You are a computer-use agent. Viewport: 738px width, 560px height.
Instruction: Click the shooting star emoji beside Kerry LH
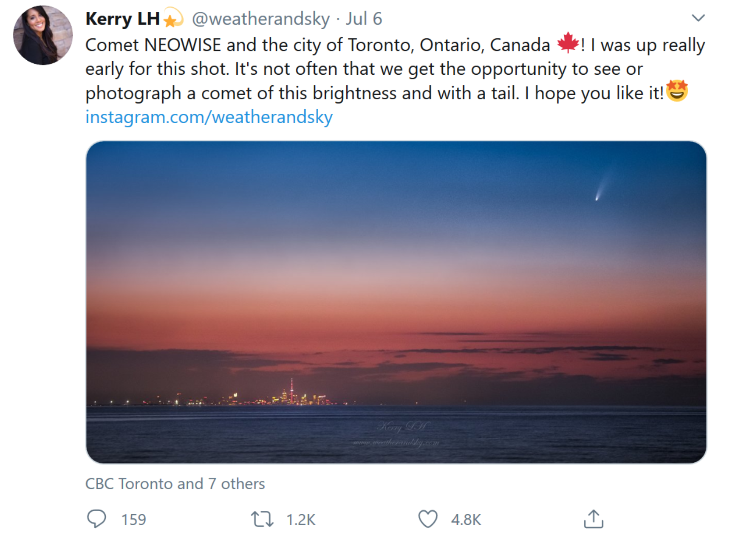[173, 18]
